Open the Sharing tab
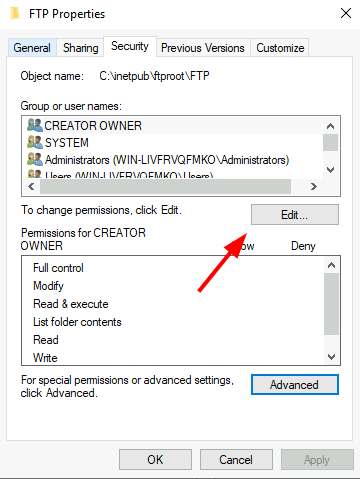360x479 pixels. coord(80,48)
